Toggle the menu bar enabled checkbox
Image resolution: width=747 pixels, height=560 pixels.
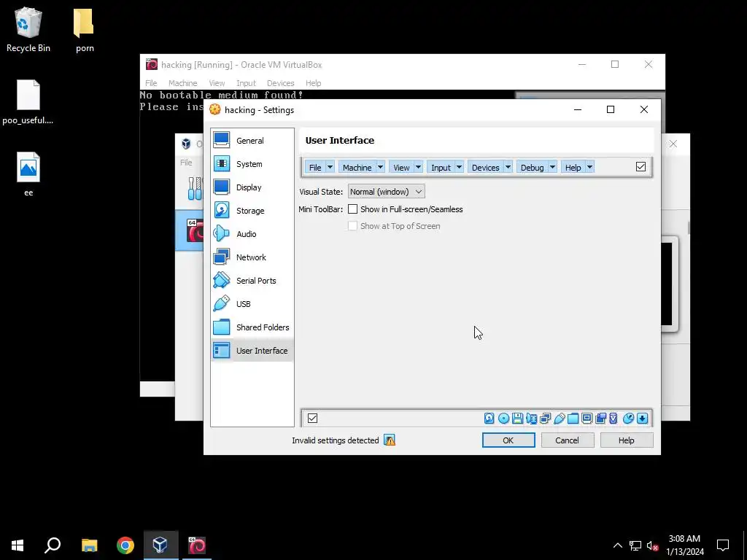point(640,167)
